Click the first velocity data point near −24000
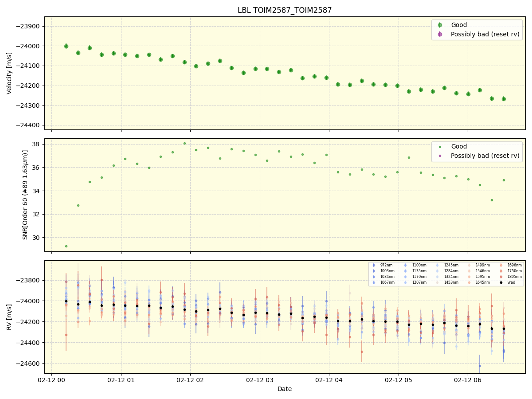 click(x=66, y=46)
